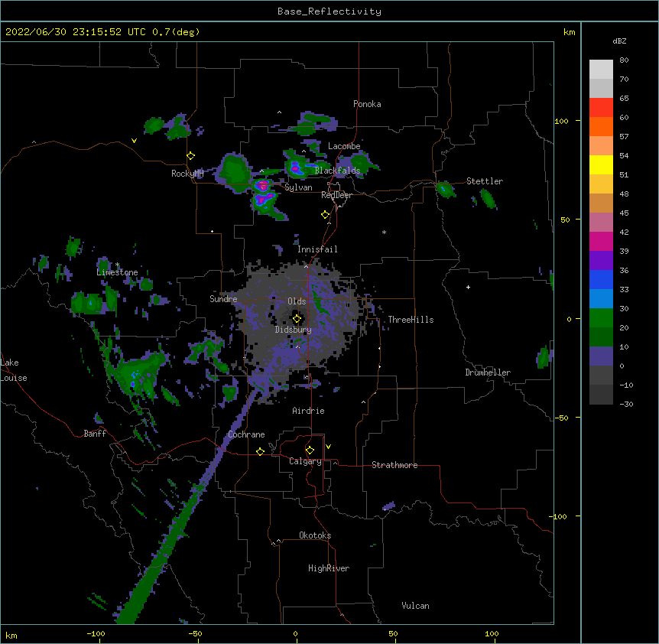This screenshot has height=644, width=659.
Task: Click the slate-blue 0-10 dBZ legend swatch
Action: pos(601,356)
